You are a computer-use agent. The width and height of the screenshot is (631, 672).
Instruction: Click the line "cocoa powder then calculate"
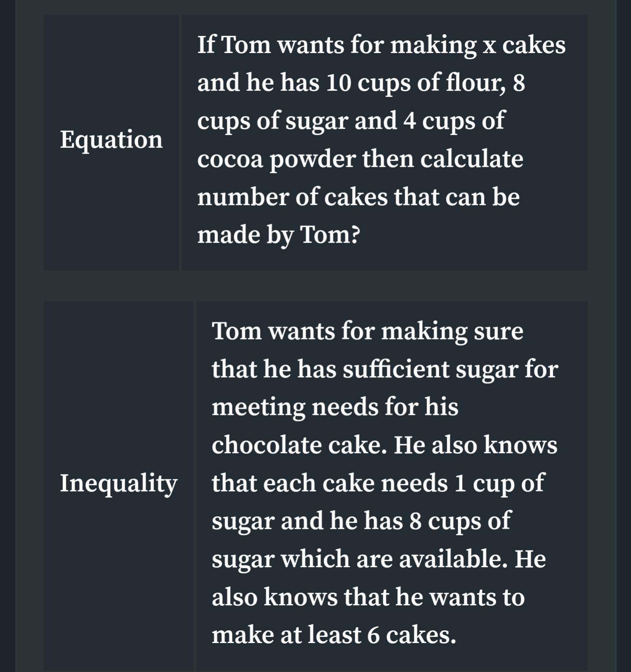[x=360, y=159]
